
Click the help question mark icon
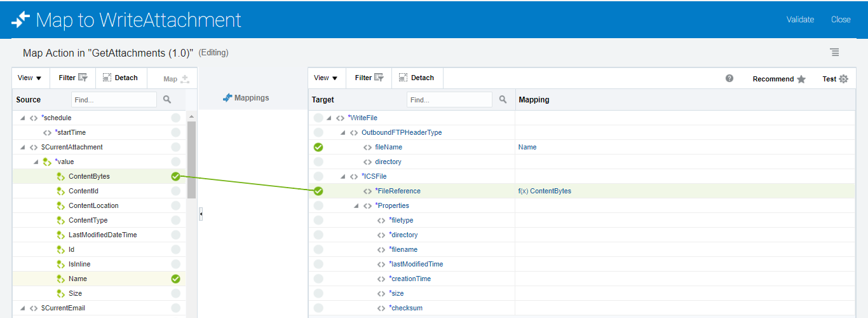(x=729, y=78)
